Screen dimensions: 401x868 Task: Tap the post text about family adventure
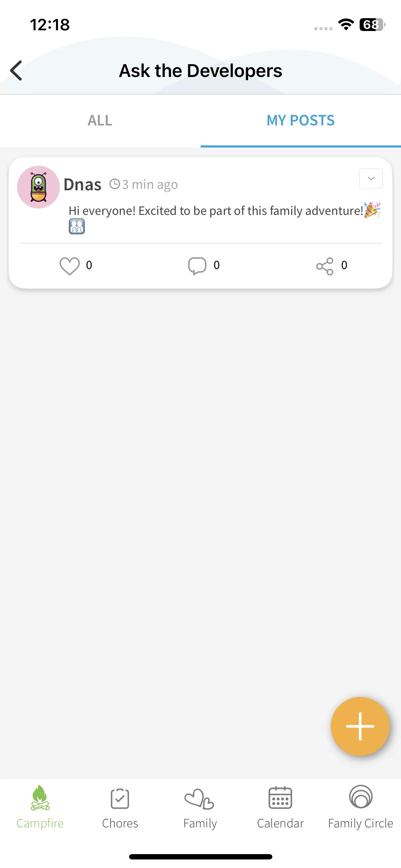[216, 211]
